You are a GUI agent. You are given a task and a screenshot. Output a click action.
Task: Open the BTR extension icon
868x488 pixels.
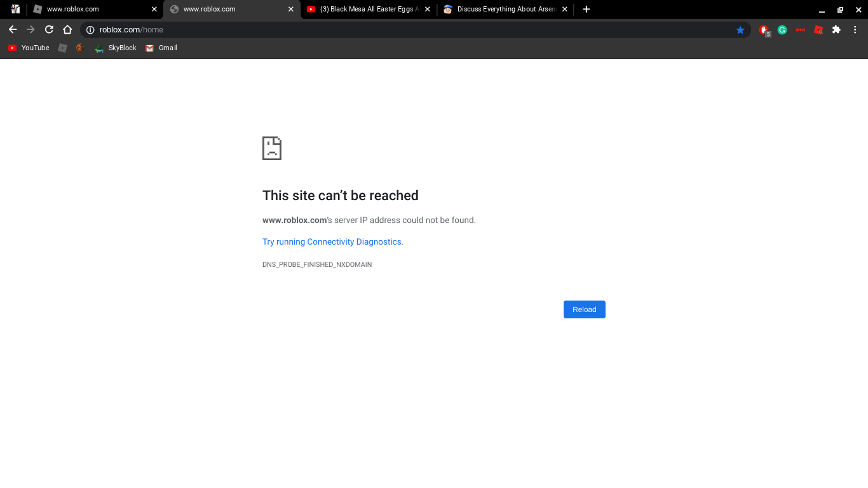coord(800,30)
